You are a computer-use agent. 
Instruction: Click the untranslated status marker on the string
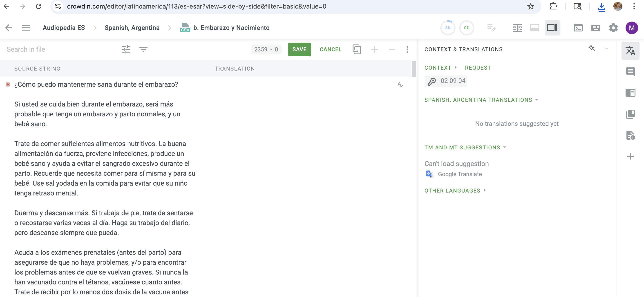(x=8, y=84)
